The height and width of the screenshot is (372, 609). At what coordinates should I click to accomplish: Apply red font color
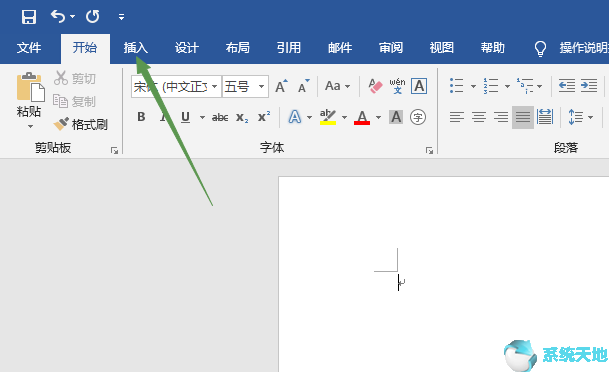(x=362, y=117)
